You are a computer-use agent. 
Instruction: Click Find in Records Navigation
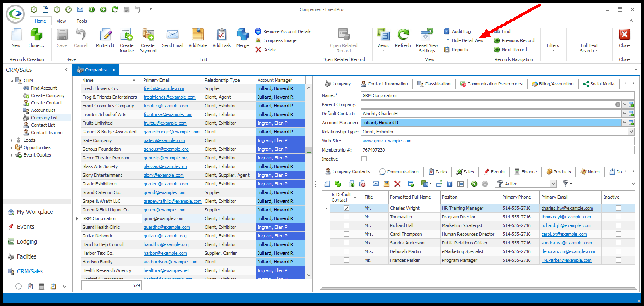pos(502,31)
